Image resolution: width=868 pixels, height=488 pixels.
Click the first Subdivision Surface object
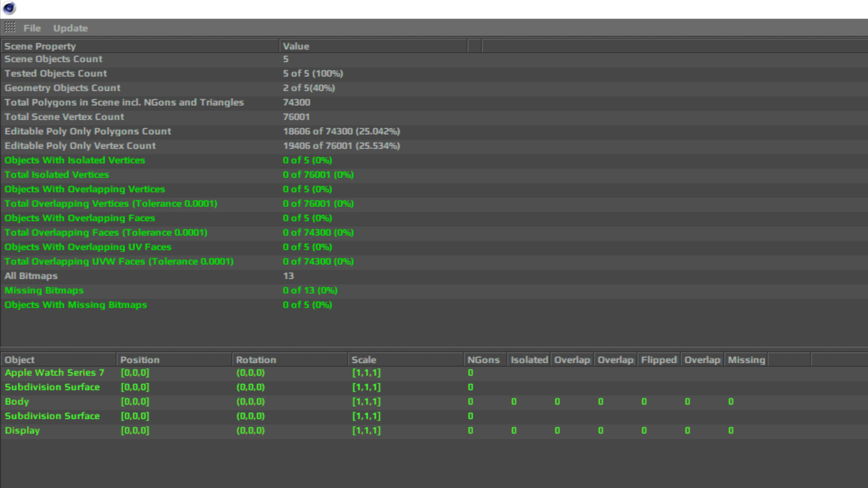click(x=52, y=387)
